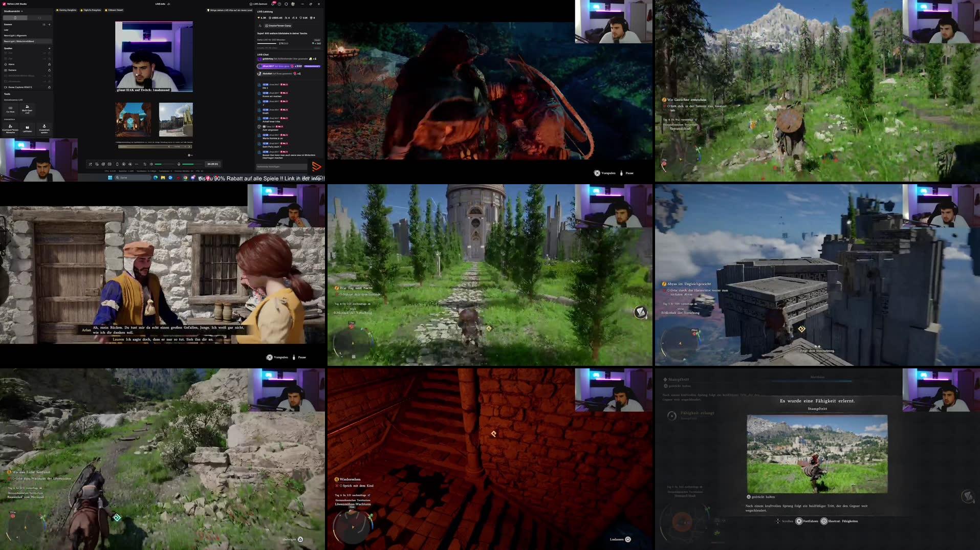
Task: Click the Stampftritt skill preview image
Action: [x=817, y=454]
